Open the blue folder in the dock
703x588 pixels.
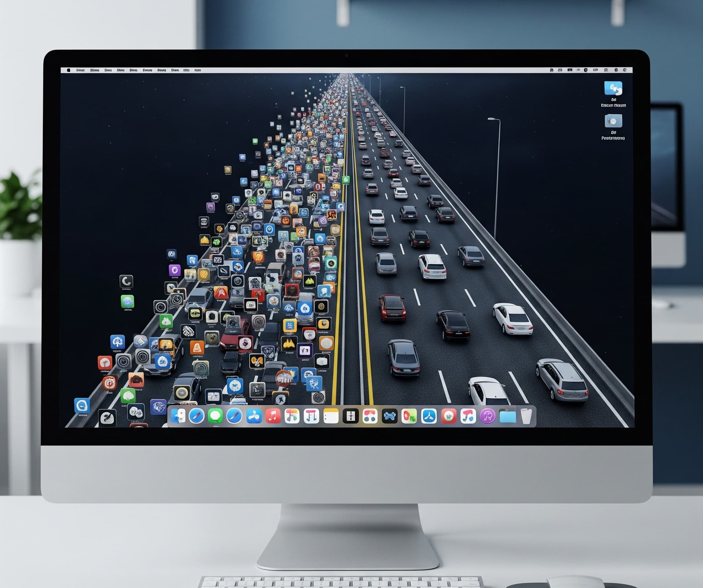click(508, 416)
